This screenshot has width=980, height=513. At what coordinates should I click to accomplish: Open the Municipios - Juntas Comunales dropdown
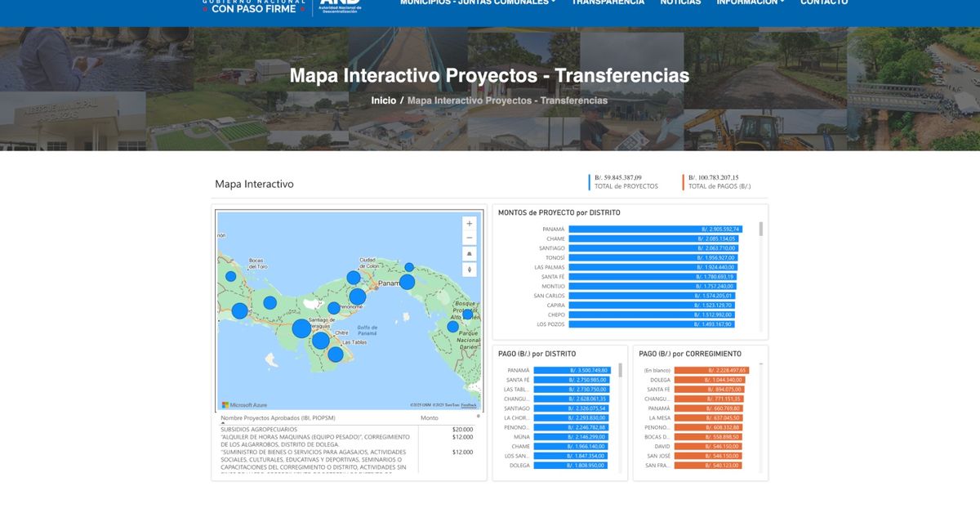477,2
